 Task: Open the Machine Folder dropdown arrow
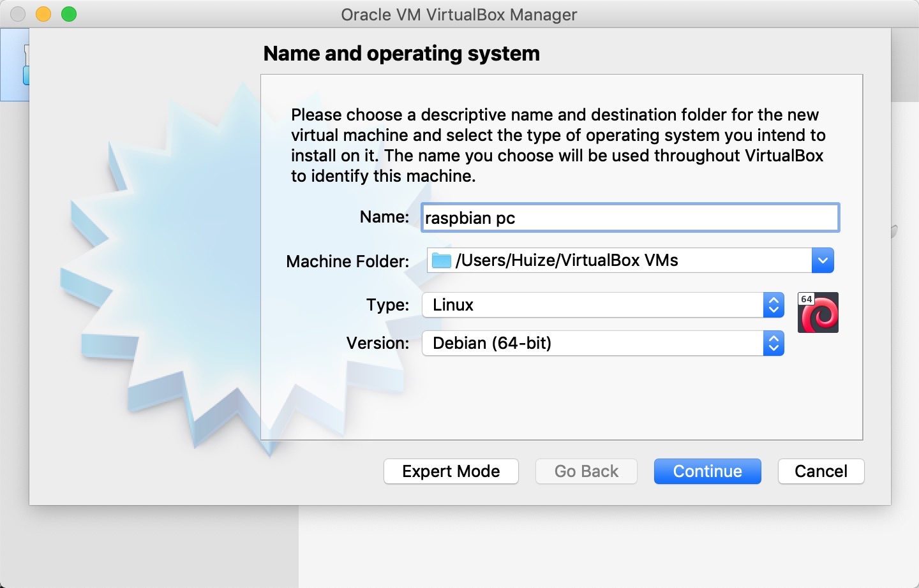point(823,260)
